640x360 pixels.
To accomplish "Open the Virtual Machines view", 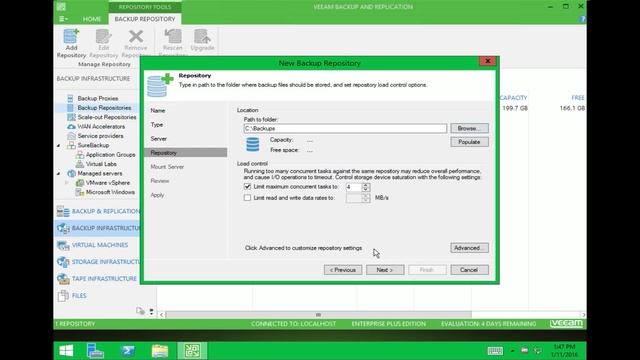I will [x=100, y=245].
